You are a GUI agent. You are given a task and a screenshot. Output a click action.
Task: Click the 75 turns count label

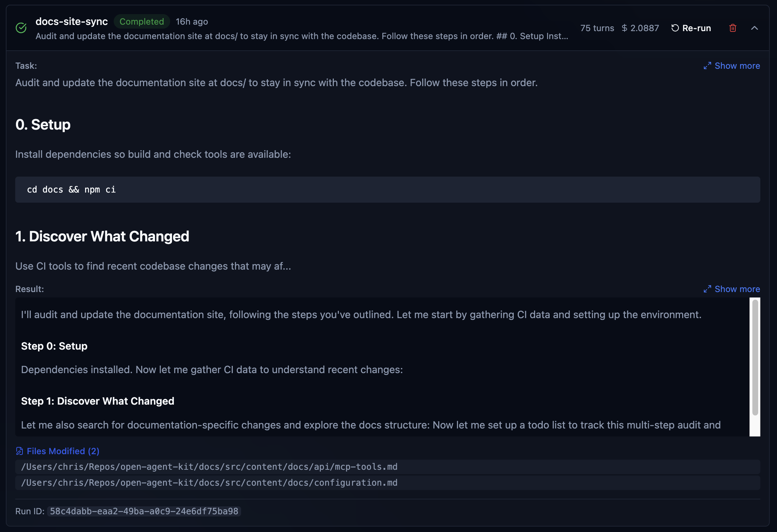click(x=597, y=28)
